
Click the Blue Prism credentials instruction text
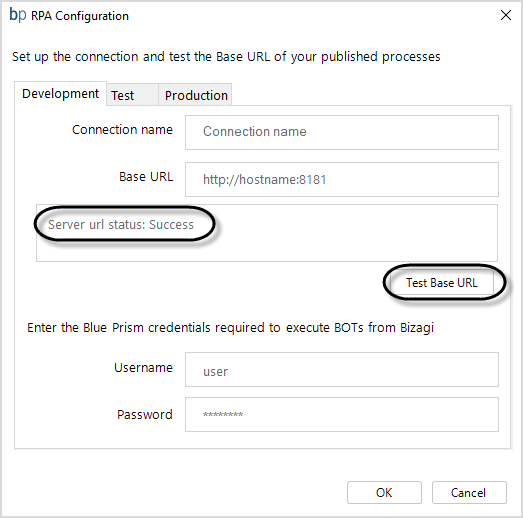pyautogui.click(x=230, y=328)
